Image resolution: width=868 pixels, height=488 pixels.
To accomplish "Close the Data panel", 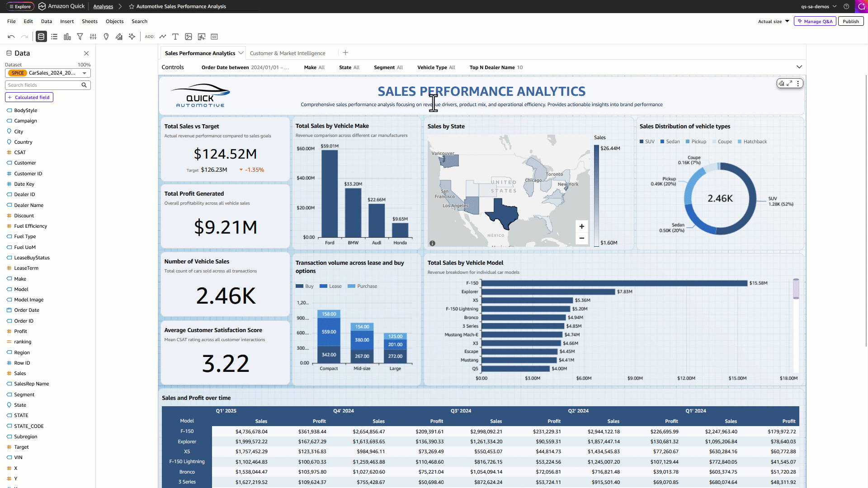I will tap(86, 53).
